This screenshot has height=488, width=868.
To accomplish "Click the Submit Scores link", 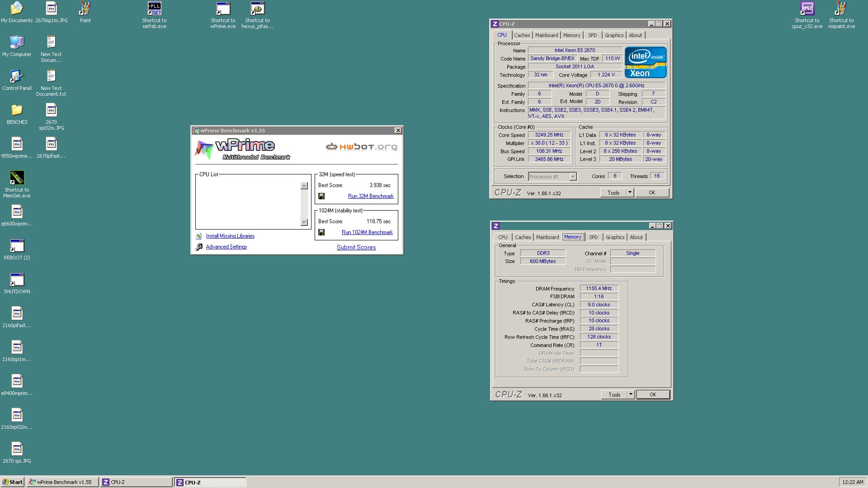I will [356, 247].
